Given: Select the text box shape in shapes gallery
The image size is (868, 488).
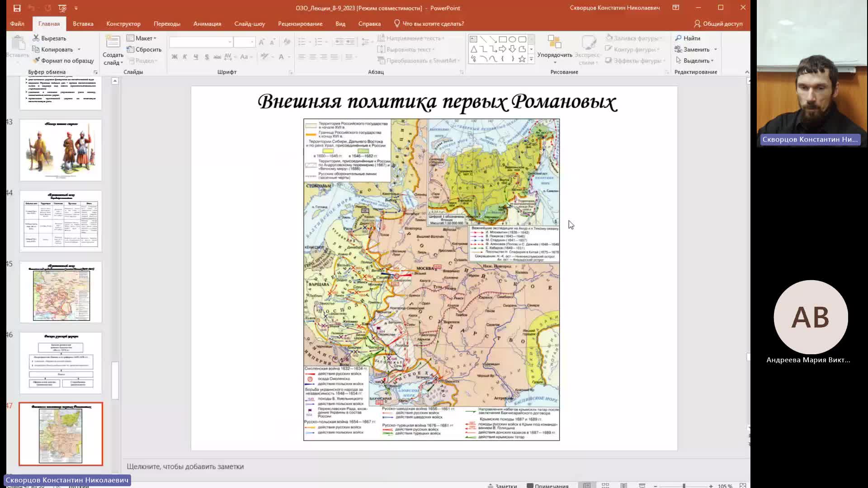Looking at the screenshot, I should point(474,39).
